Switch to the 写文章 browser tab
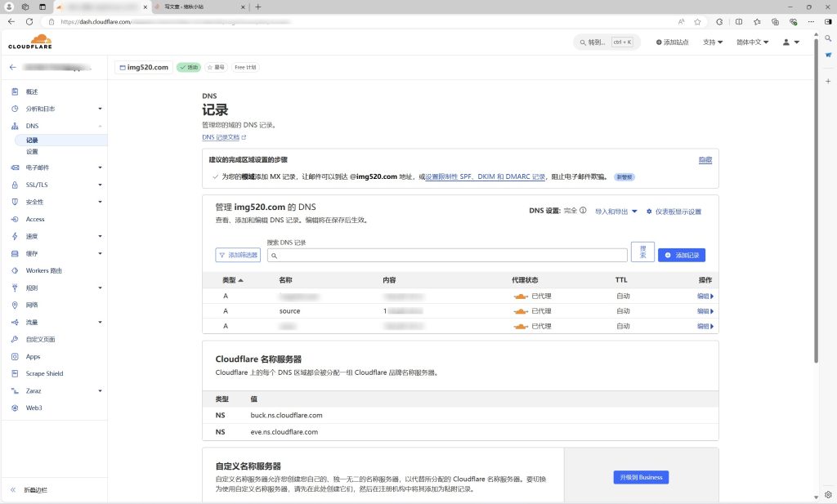The width and height of the screenshot is (837, 504). 199,7
